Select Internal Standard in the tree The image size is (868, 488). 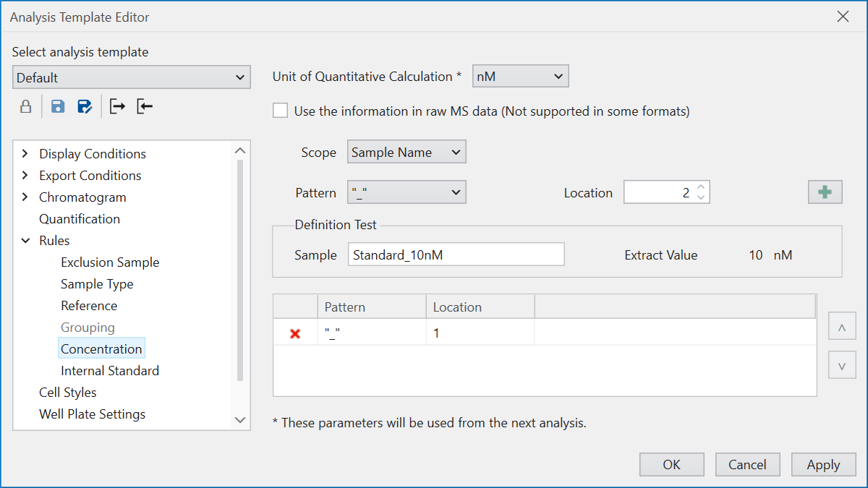coord(110,371)
